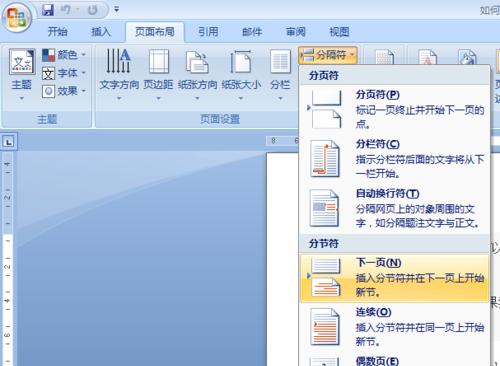Open the 邮件 tab
The image size is (500, 366).
(x=252, y=32)
